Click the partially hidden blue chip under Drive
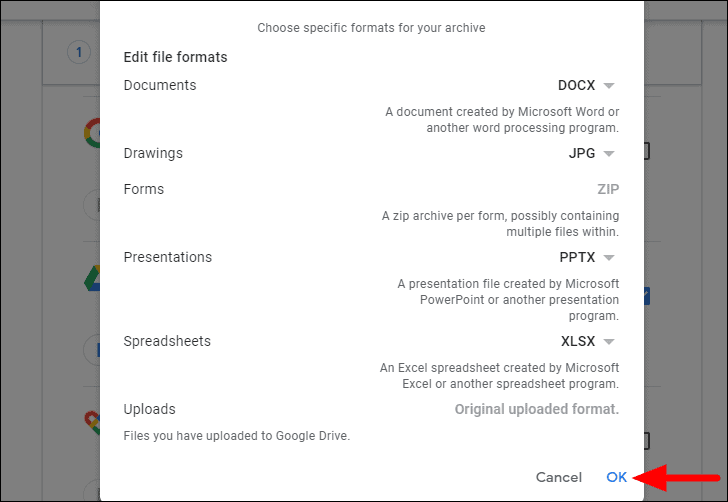This screenshot has height=502, width=728. click(93, 350)
